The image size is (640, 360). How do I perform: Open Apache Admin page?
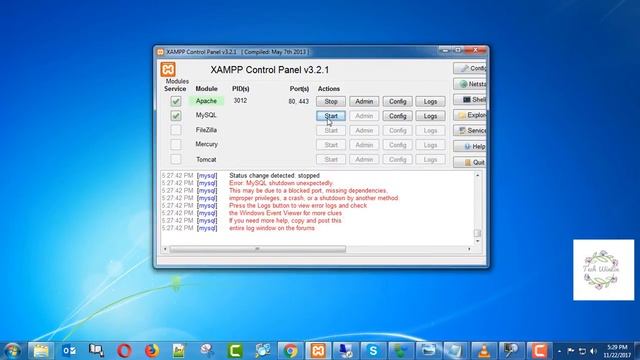point(364,101)
